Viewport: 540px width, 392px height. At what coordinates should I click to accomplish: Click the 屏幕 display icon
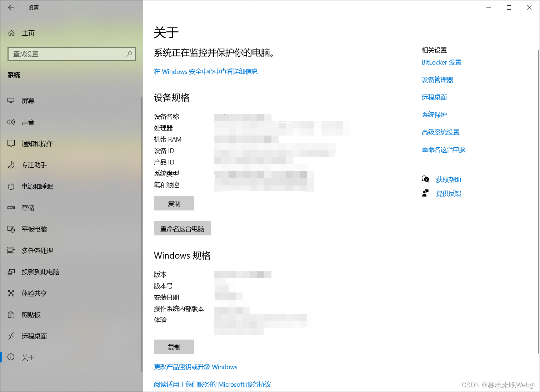[11, 101]
